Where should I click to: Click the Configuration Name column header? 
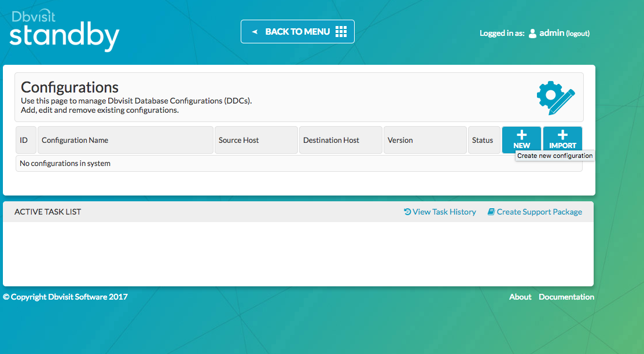pos(125,140)
